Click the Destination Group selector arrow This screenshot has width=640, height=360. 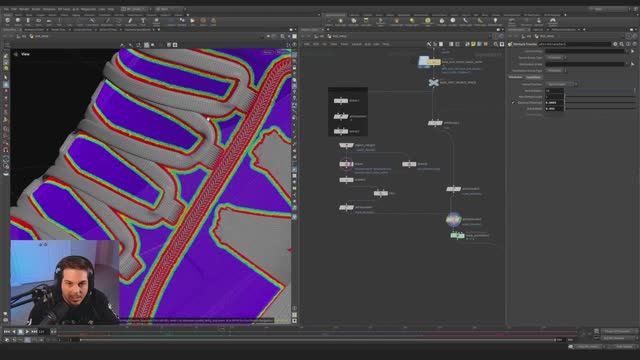[632, 64]
